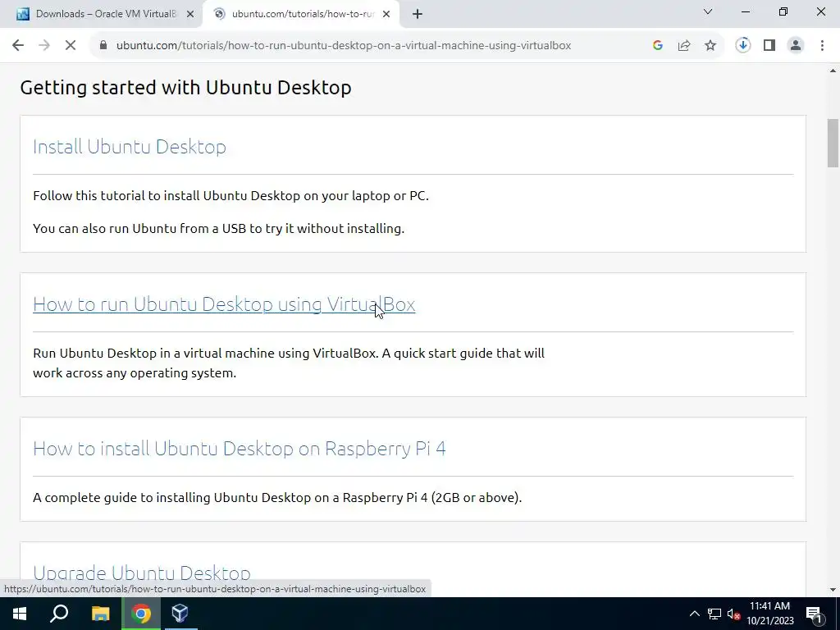The height and width of the screenshot is (630, 840).
Task: Click the scrollbar down arrow
Action: point(833,590)
